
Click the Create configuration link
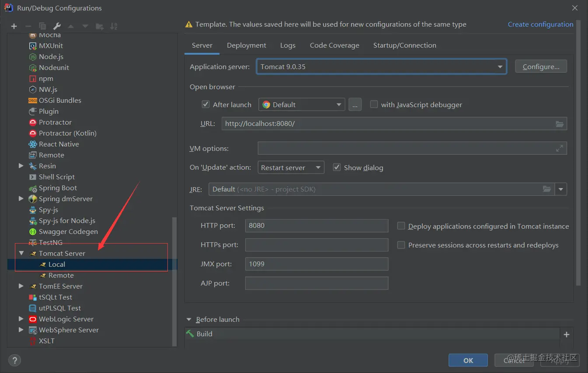click(540, 24)
